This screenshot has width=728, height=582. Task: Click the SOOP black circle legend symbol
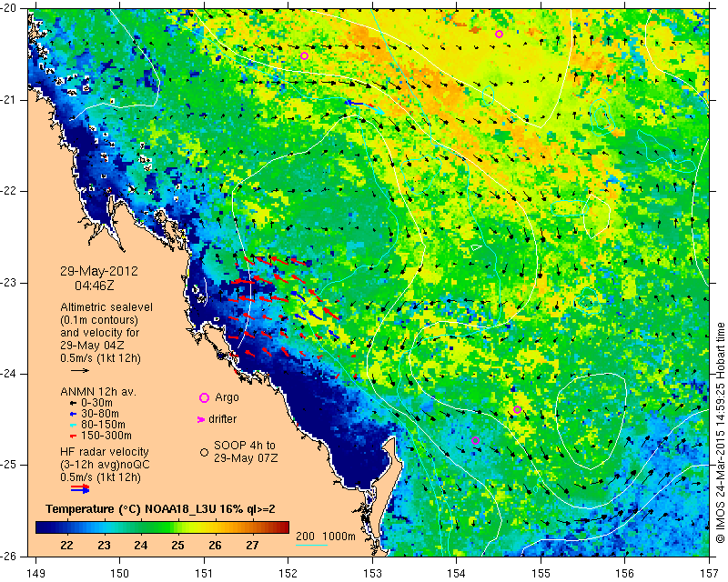(x=204, y=452)
